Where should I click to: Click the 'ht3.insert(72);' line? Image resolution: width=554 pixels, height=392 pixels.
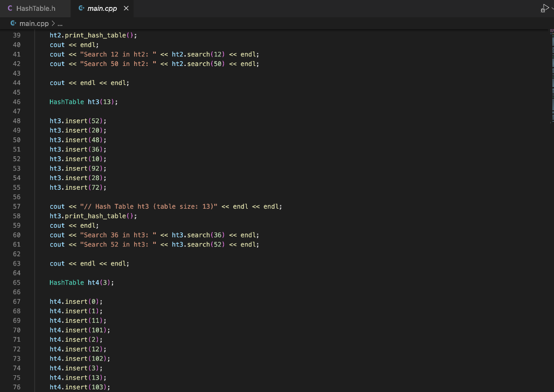pyautogui.click(x=78, y=188)
